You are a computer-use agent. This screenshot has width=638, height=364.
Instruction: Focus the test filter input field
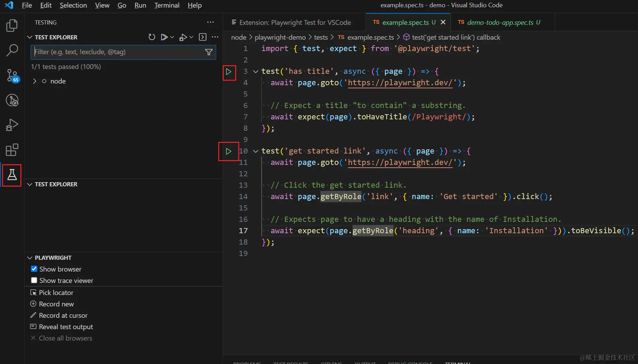point(117,52)
